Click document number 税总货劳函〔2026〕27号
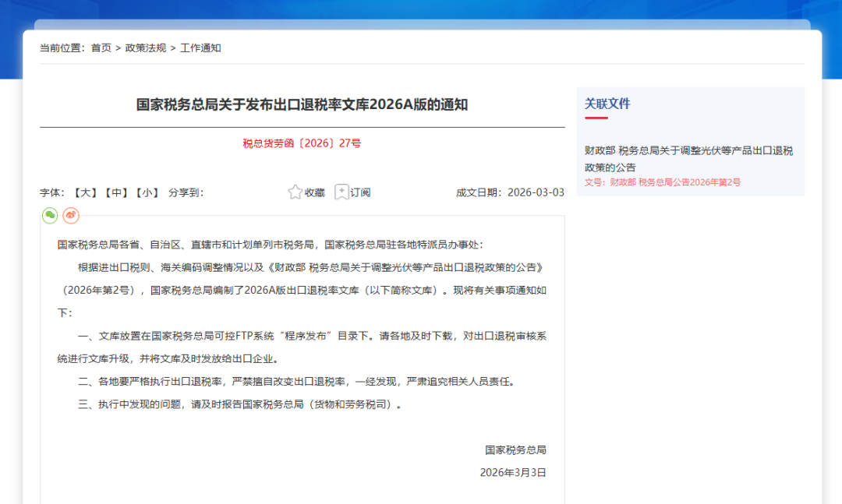 tap(302, 143)
